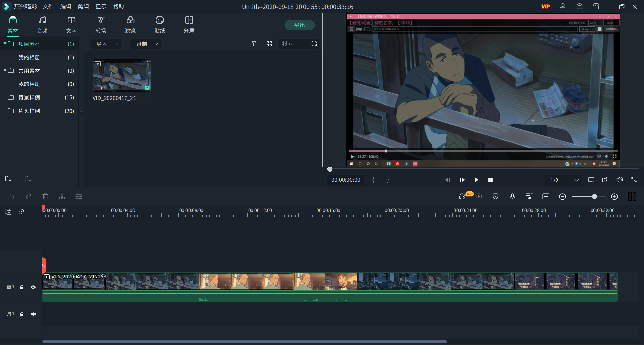
Task: Open the 剪辑 menu
Action: tap(83, 7)
